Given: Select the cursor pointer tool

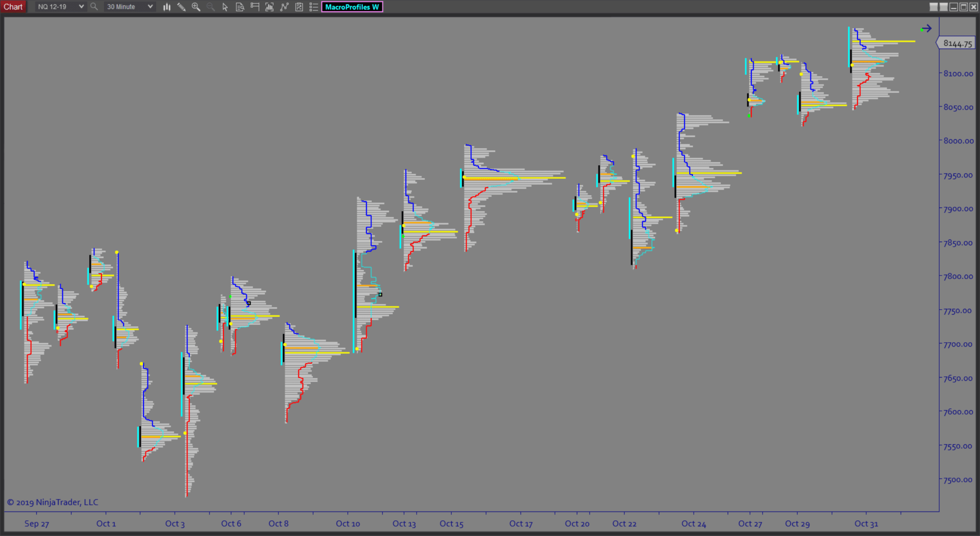Looking at the screenshot, I should [225, 7].
